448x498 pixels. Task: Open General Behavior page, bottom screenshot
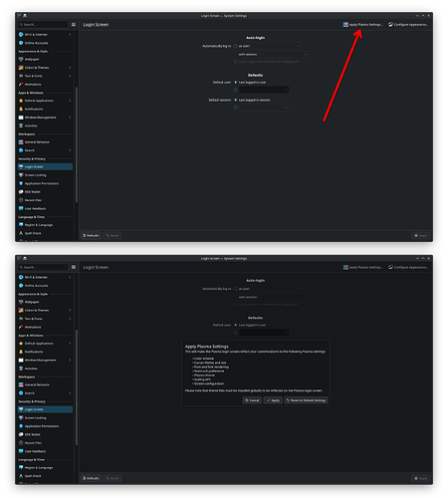(45, 384)
